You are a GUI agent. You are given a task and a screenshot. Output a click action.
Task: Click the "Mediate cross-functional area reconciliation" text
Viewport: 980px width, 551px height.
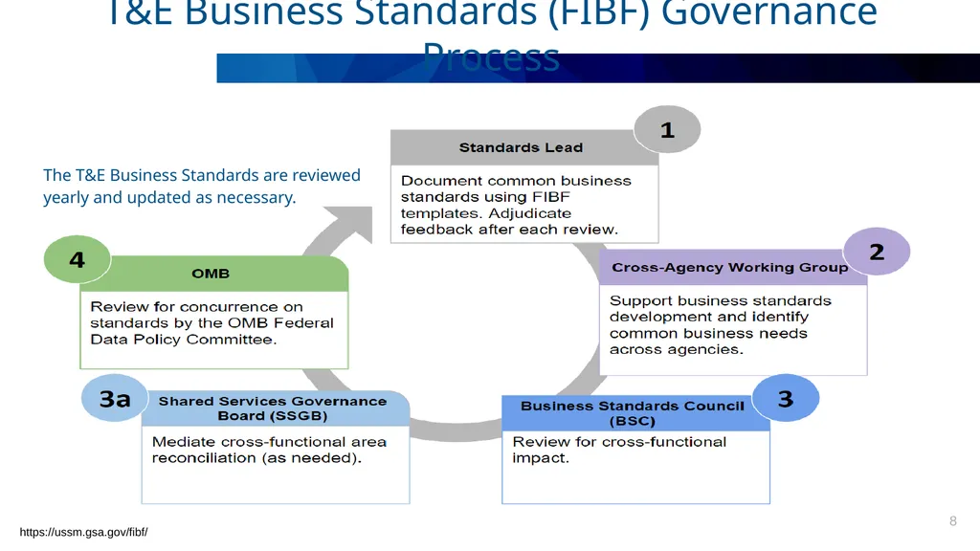coord(269,450)
